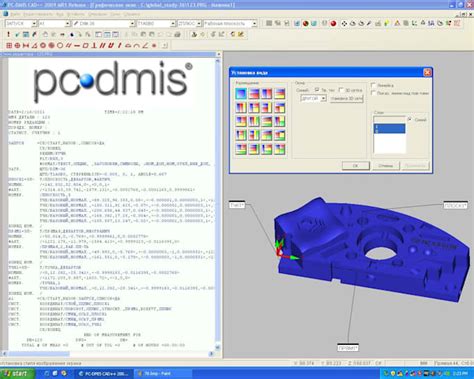Viewport: 474px width, 379px height.
Task: Select the red straight-line dimension icon
Action: tap(77, 45)
